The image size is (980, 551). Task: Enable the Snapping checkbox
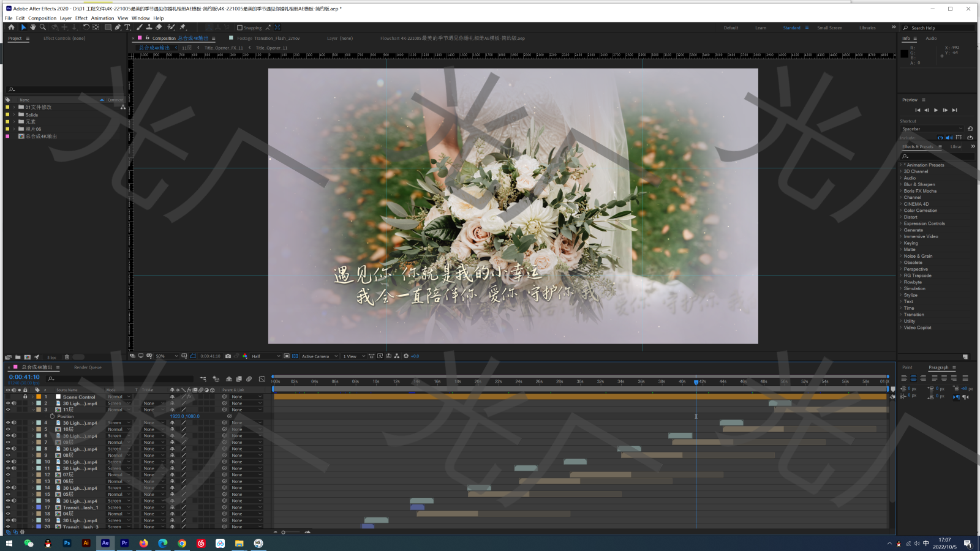[x=240, y=28]
